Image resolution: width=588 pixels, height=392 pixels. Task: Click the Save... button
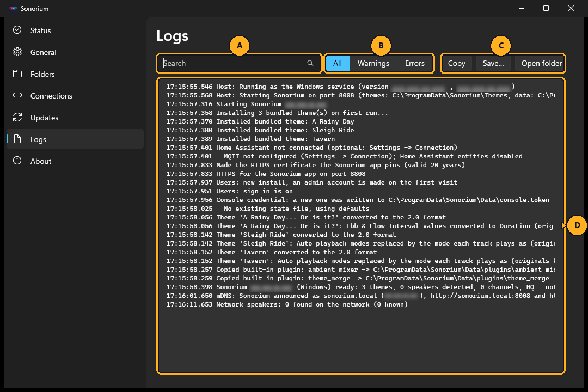click(x=493, y=63)
